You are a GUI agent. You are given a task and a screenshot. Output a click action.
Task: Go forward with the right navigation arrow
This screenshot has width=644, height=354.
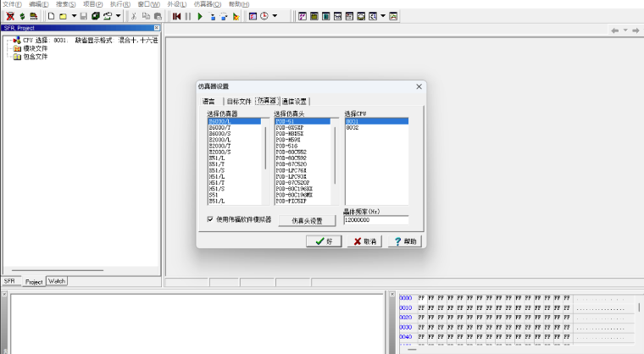pos(636,30)
